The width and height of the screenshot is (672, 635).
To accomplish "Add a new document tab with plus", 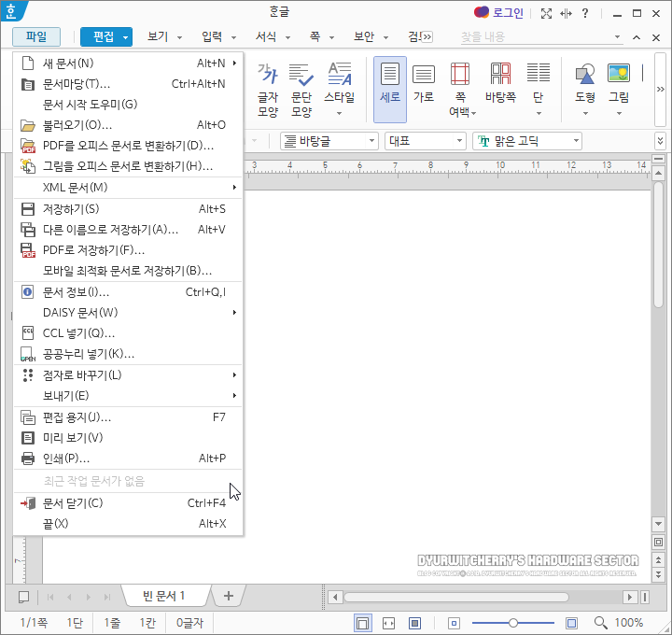I will point(229,596).
